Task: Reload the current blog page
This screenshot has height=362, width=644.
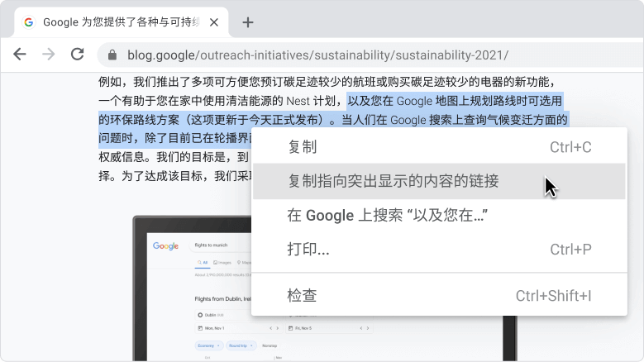Action: (x=77, y=55)
